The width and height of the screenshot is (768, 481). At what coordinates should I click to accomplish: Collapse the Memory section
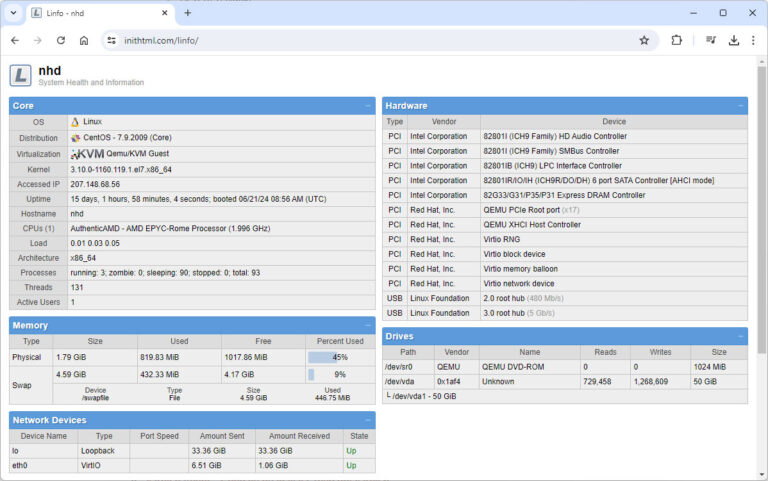[x=368, y=325]
